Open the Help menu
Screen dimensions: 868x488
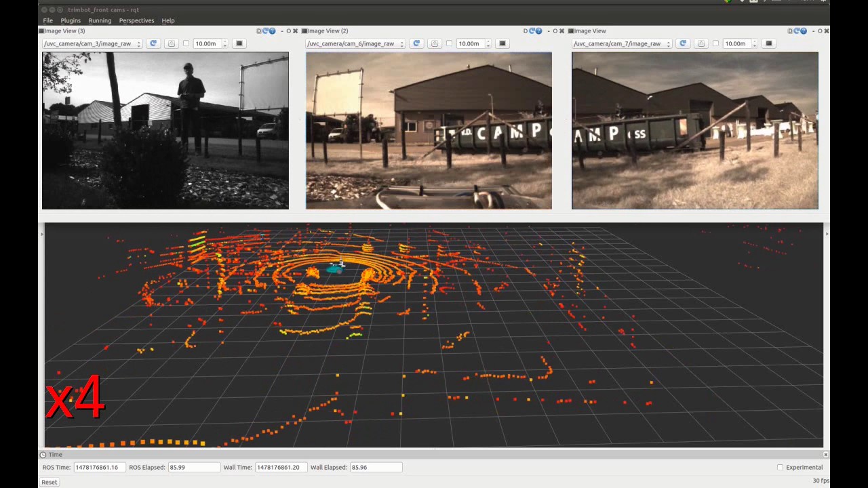168,20
